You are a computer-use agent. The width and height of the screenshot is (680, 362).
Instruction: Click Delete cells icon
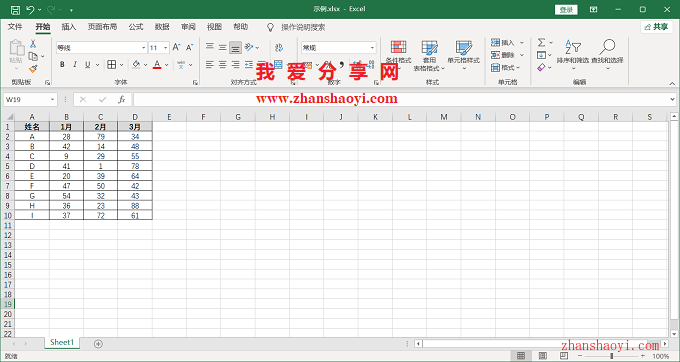(496, 55)
